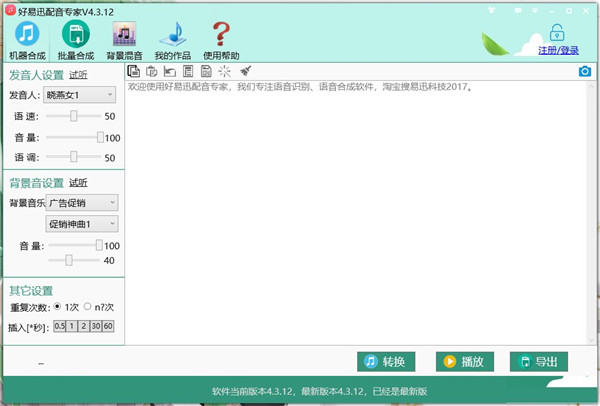Image resolution: width=600 pixels, height=406 pixels.
Task: Click the broom clear-text icon
Action: coord(245,71)
